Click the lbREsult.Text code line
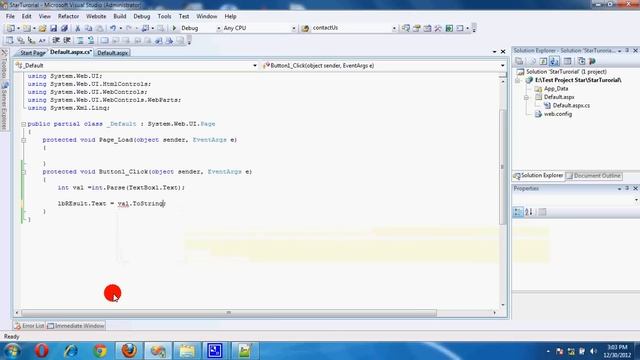640x360 pixels. [111, 203]
